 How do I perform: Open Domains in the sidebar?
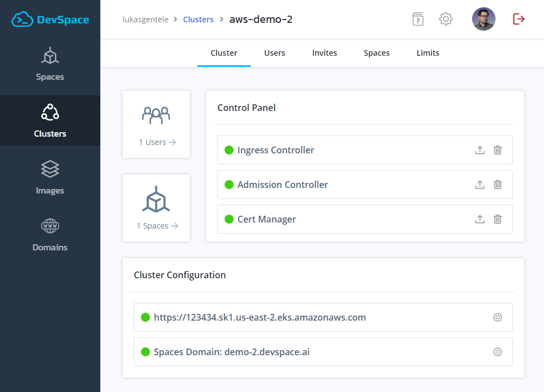(x=50, y=234)
